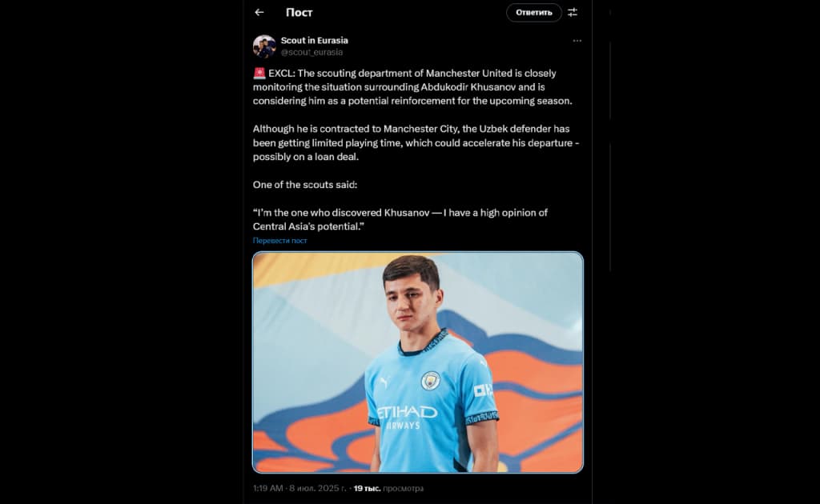The width and height of the screenshot is (820, 504).
Task: Translate post via Перевести пост link
Action: click(279, 241)
